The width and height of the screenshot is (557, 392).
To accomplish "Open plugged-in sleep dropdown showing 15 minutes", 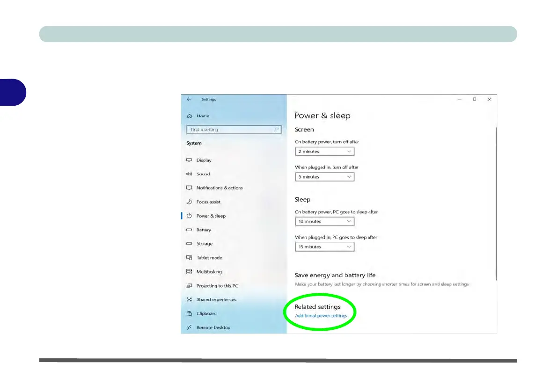I will [x=325, y=247].
